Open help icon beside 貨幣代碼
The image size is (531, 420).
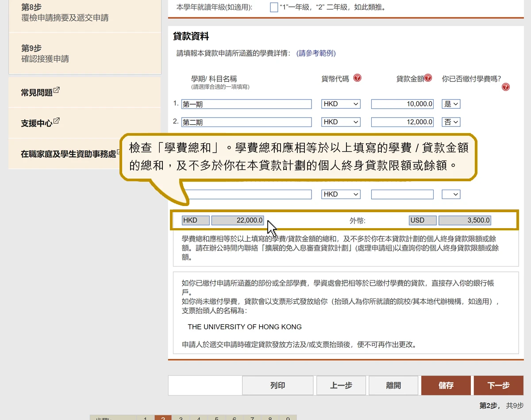358,78
